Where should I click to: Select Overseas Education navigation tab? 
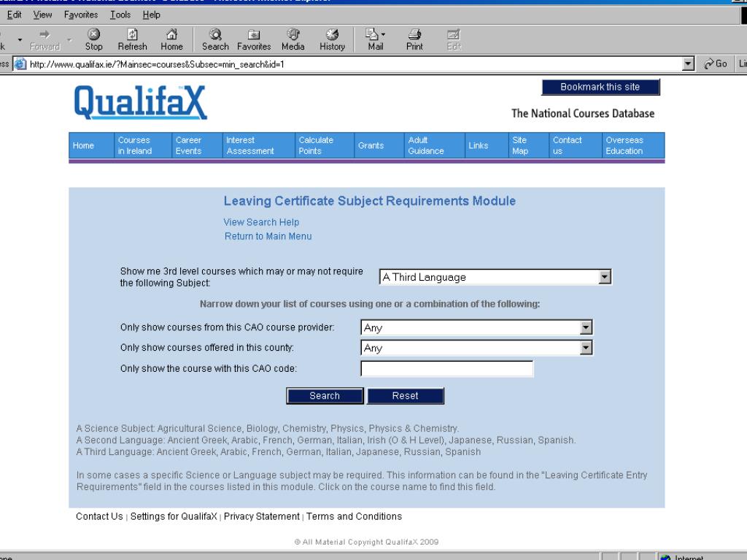pos(633,146)
